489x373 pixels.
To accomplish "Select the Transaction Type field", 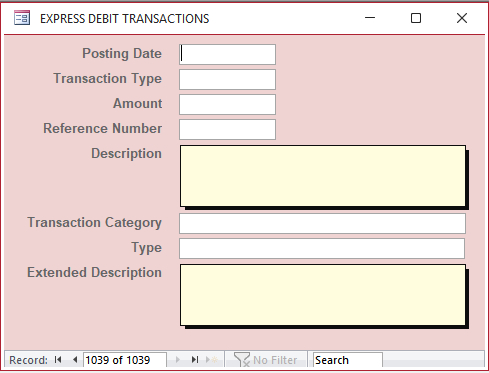I will [x=227, y=79].
